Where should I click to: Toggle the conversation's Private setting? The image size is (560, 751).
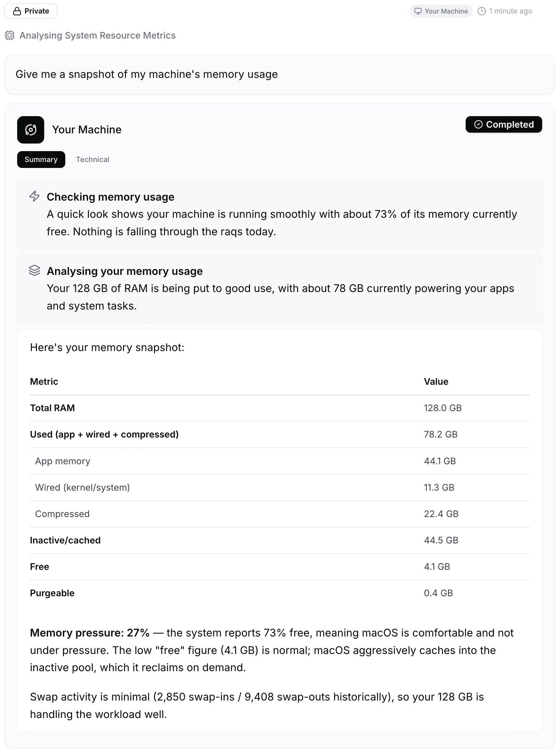pyautogui.click(x=31, y=11)
